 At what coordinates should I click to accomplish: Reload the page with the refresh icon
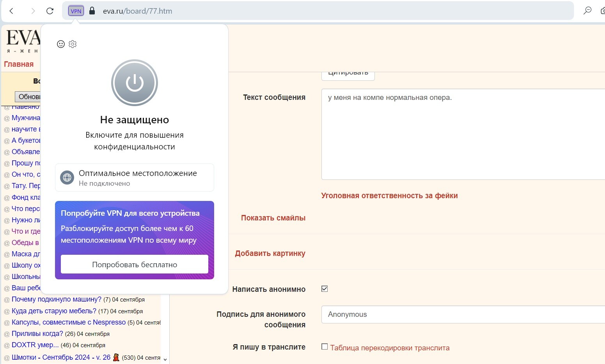pos(50,11)
